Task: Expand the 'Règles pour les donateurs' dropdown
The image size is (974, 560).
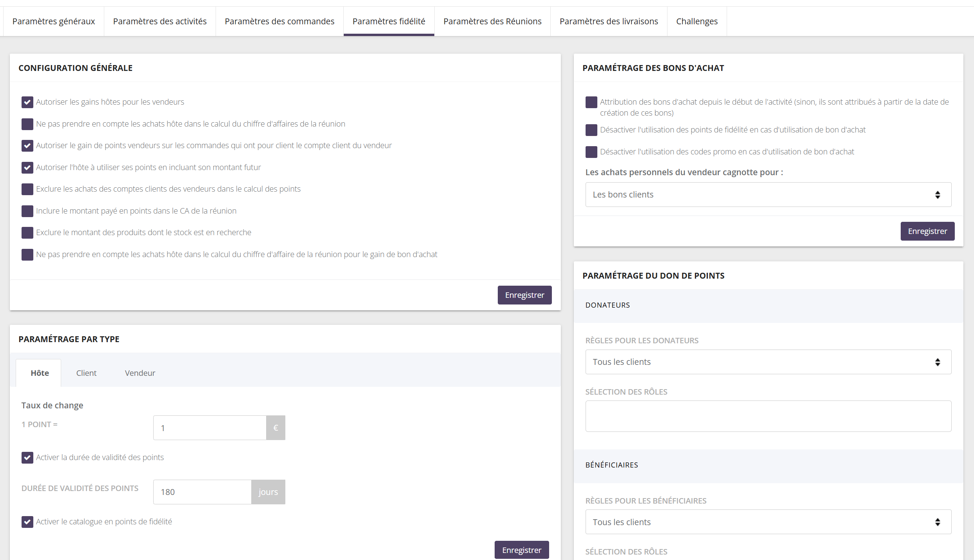Action: (x=768, y=362)
